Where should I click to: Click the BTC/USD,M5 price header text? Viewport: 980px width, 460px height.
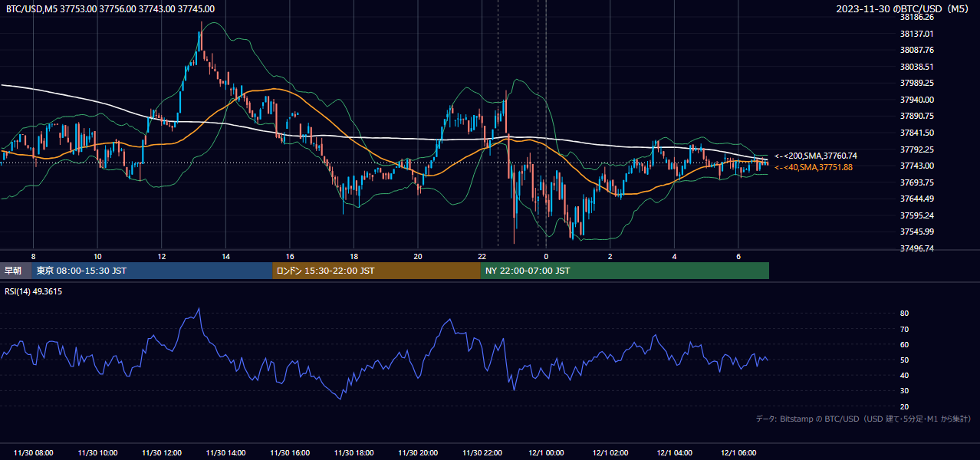click(x=110, y=9)
